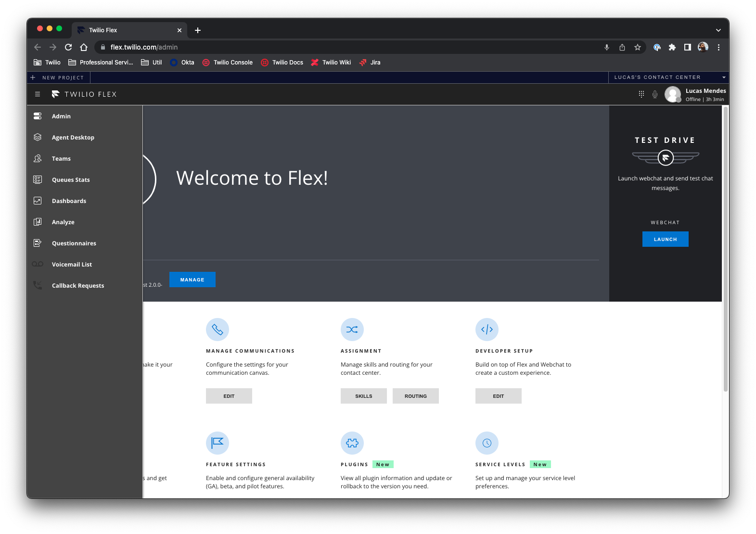This screenshot has height=534, width=756.
Task: Click the Callback Requests phone icon
Action: point(38,285)
